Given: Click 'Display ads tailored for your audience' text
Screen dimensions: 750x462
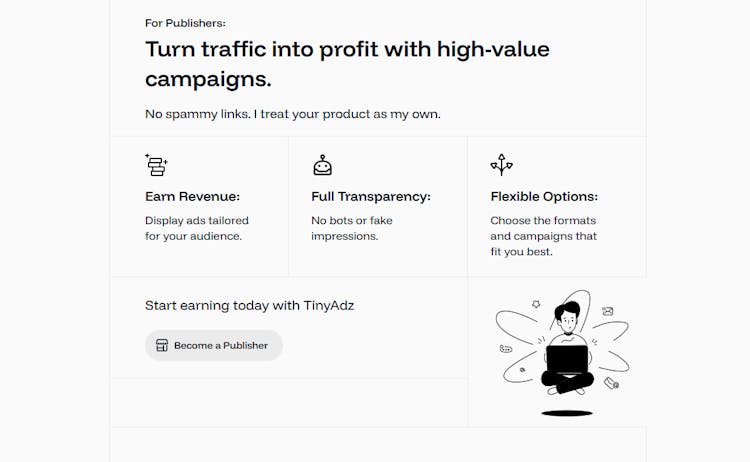Looking at the screenshot, I should coord(197,228).
